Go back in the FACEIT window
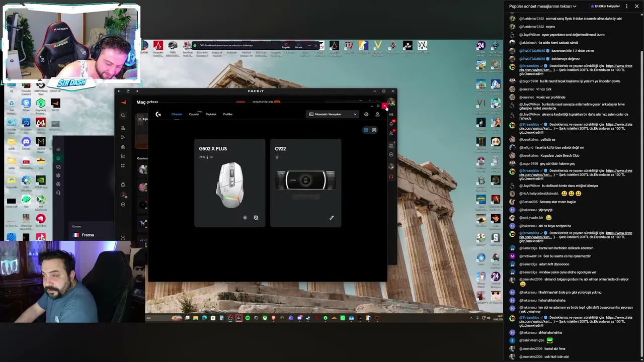644x362 pixels. pyautogui.click(x=119, y=91)
